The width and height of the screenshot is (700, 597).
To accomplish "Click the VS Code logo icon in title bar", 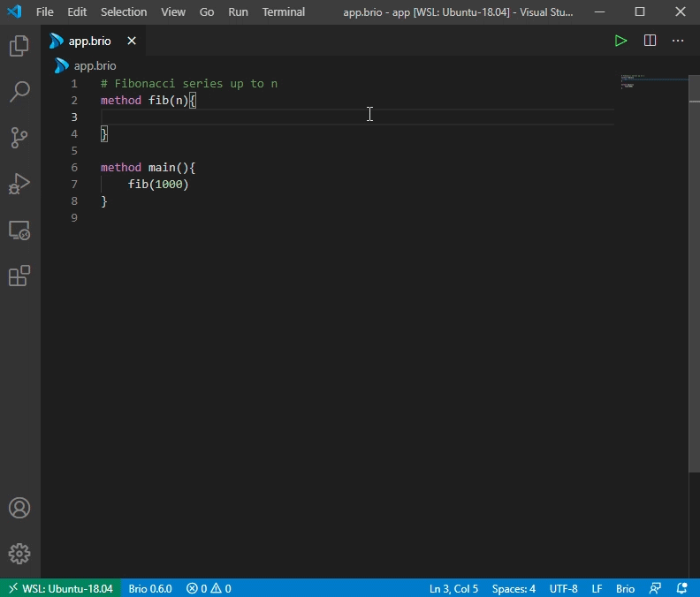I will pos(15,11).
